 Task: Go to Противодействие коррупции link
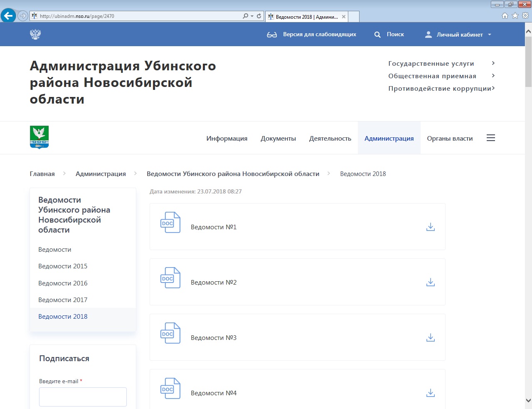coord(440,89)
